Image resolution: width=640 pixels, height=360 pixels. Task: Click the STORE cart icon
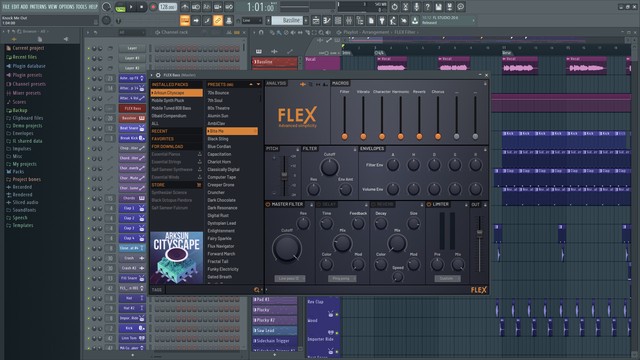(199, 185)
